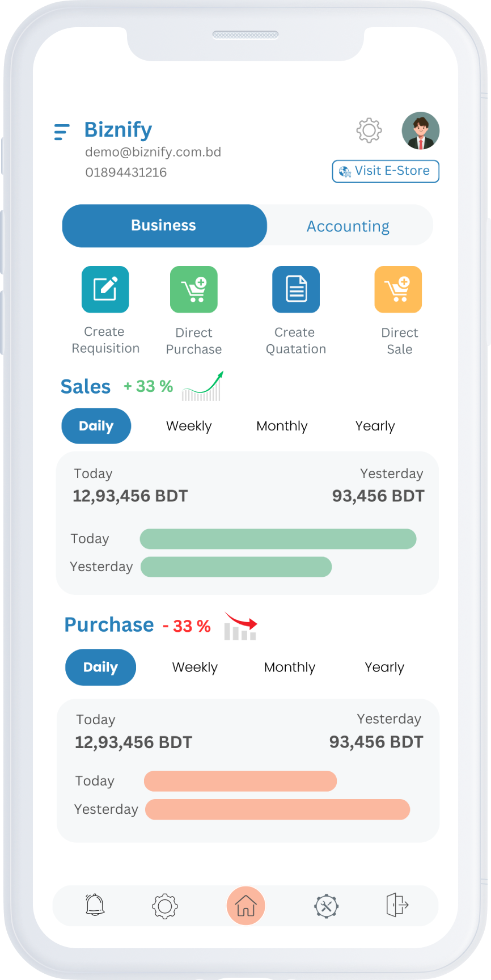This screenshot has width=491, height=980.
Task: Open settings gear in bottom bar
Action: pyautogui.click(x=165, y=906)
